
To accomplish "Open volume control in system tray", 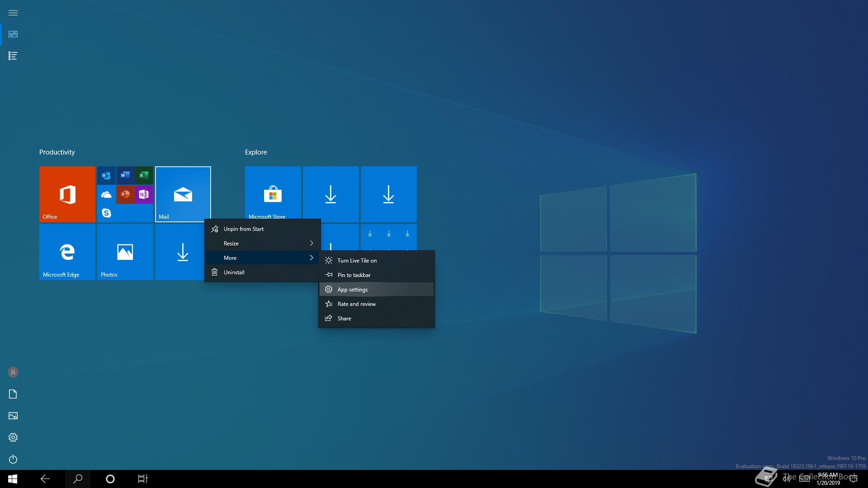I will click(787, 479).
